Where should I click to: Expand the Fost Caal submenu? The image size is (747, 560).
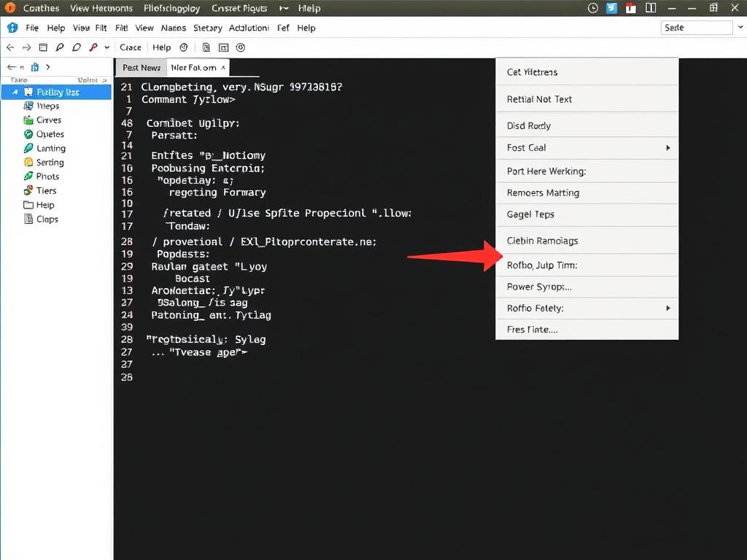click(x=667, y=148)
